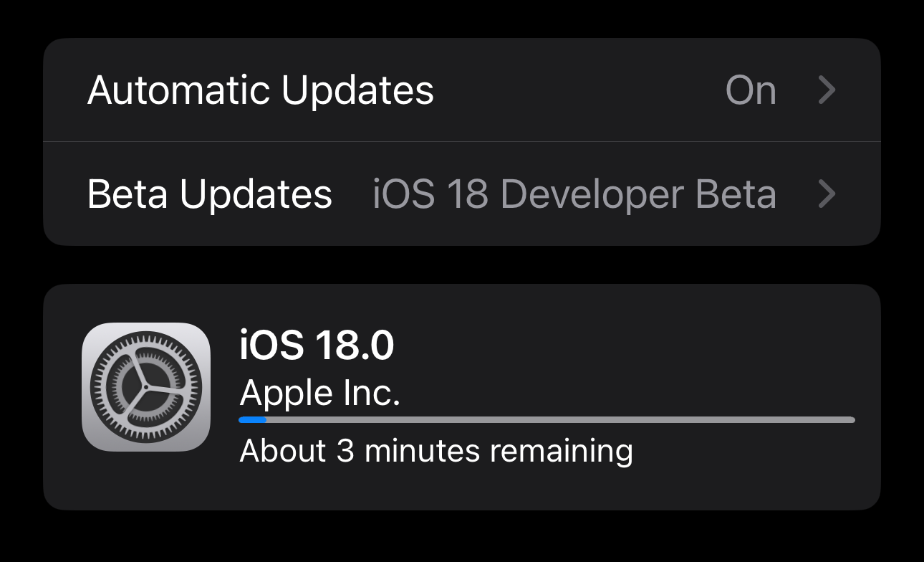
Task: Tap the word "Automatic" in the first row
Action: pyautogui.click(x=179, y=90)
